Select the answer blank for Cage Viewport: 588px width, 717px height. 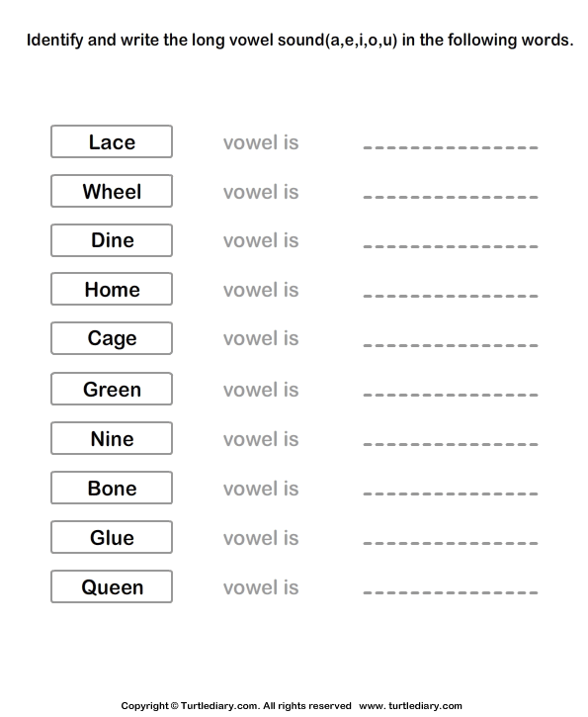coord(451,345)
